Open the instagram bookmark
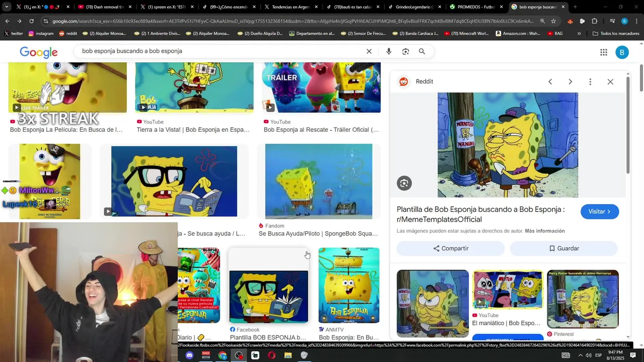 [41, 34]
